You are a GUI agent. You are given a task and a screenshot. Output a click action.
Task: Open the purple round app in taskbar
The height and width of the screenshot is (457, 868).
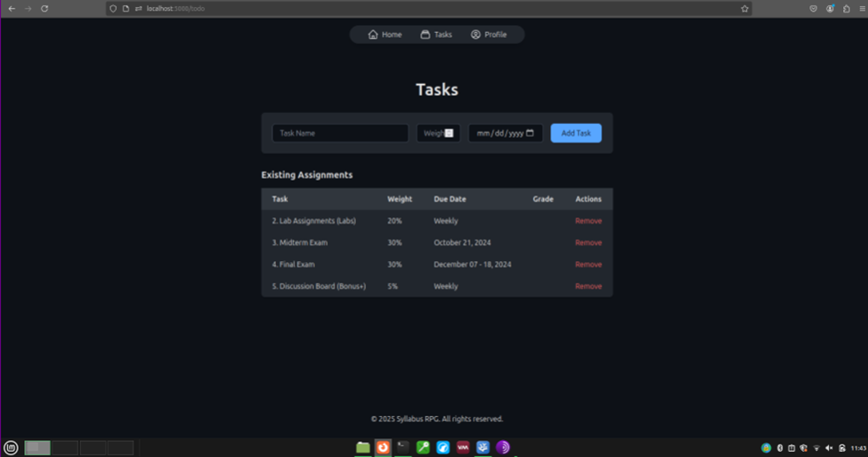[x=503, y=447]
